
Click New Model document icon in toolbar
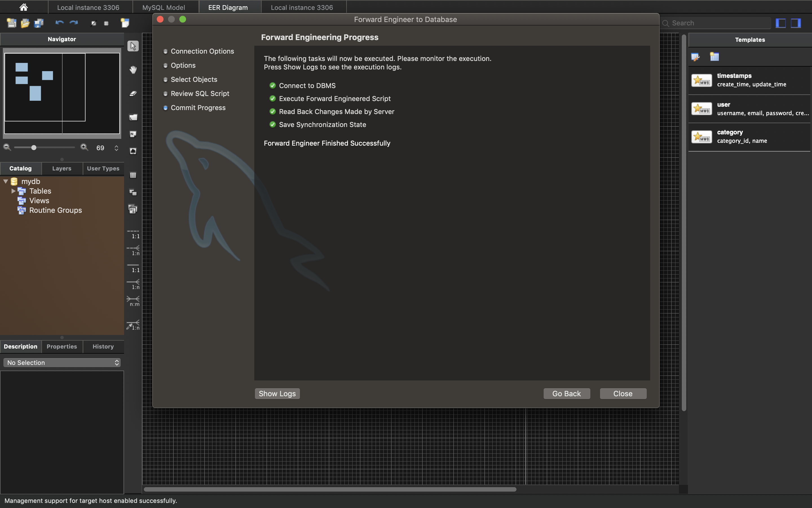[12, 23]
